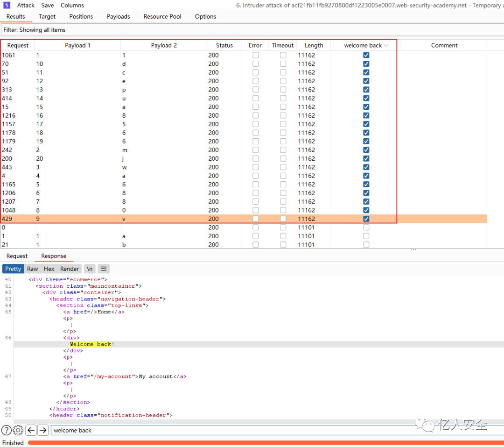Sort by the Length column header
The image size is (504, 447).
pyautogui.click(x=314, y=45)
